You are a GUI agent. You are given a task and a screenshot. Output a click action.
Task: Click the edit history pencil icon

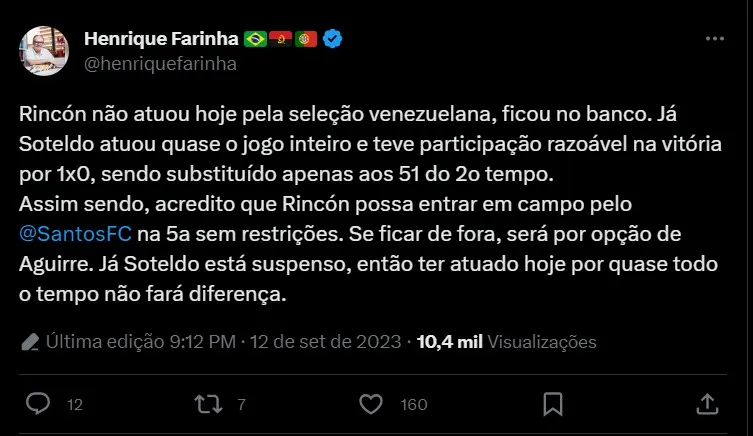(31, 342)
